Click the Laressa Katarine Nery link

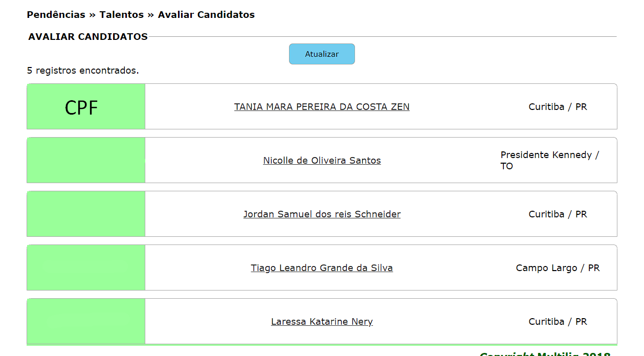pos(322,322)
